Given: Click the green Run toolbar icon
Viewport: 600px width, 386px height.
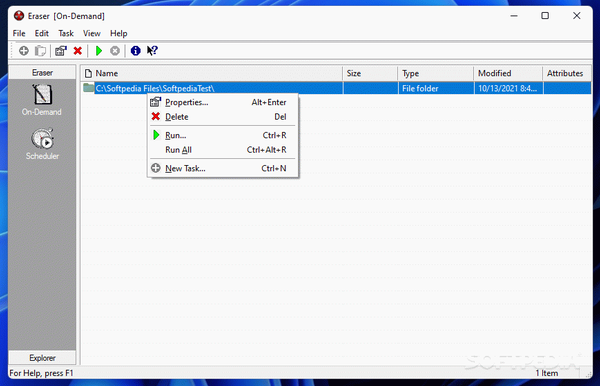Looking at the screenshot, I should pos(99,50).
